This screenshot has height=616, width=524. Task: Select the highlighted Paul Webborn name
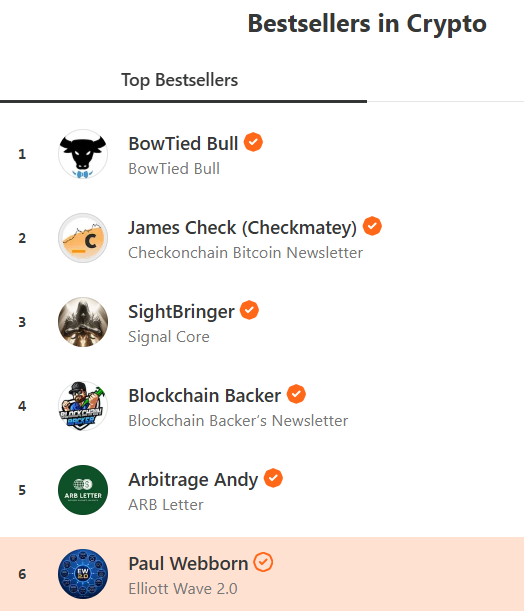(x=188, y=564)
